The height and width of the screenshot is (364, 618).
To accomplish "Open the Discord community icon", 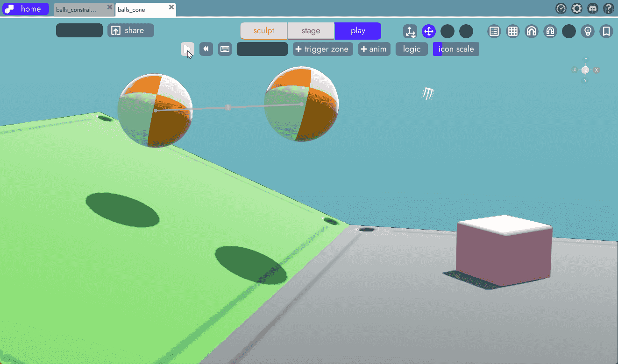I will (593, 8).
